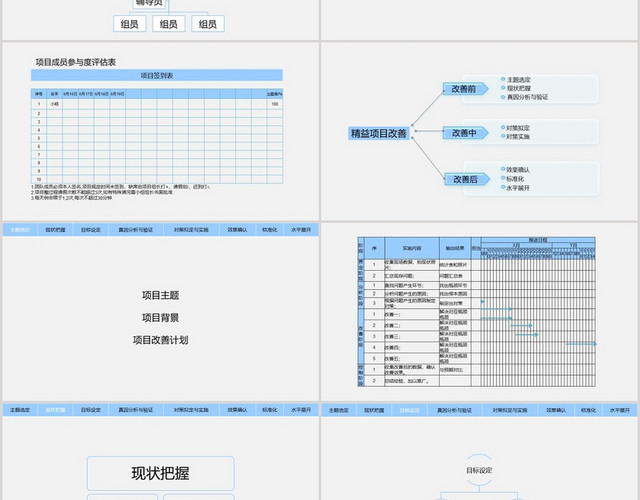Click 现状把握 tab in the 项目主题 slide
640x500 pixels.
coord(55,230)
